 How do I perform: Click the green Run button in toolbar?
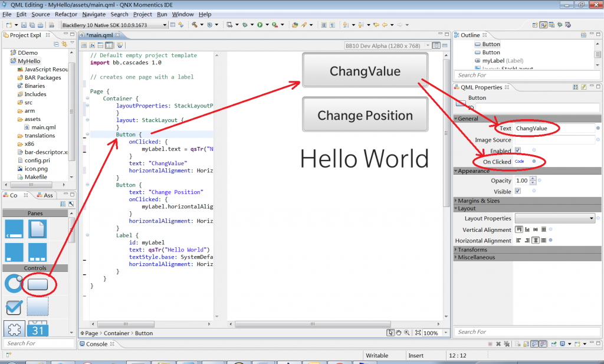[260, 25]
